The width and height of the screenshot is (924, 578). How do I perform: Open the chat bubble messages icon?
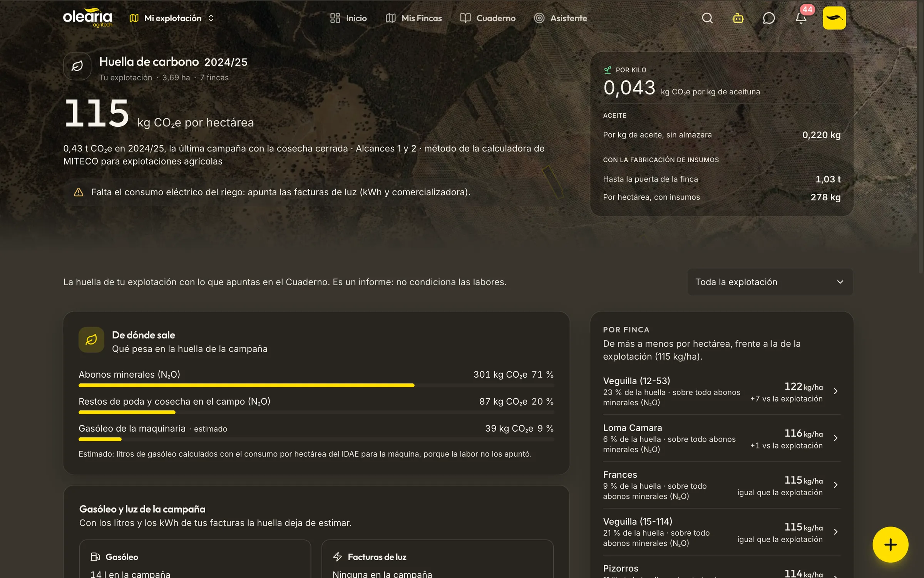(769, 18)
